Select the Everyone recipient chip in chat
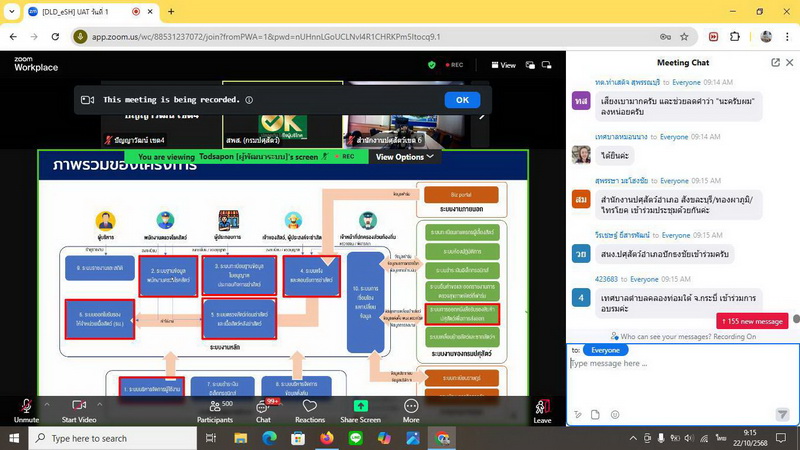Image resolution: width=800 pixels, height=450 pixels. [x=604, y=350]
